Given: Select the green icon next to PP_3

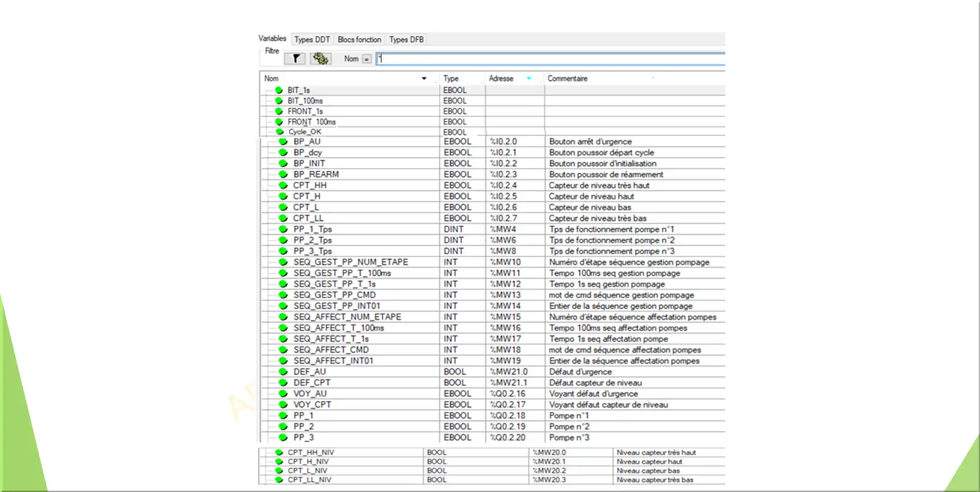Looking at the screenshot, I should point(283,437).
